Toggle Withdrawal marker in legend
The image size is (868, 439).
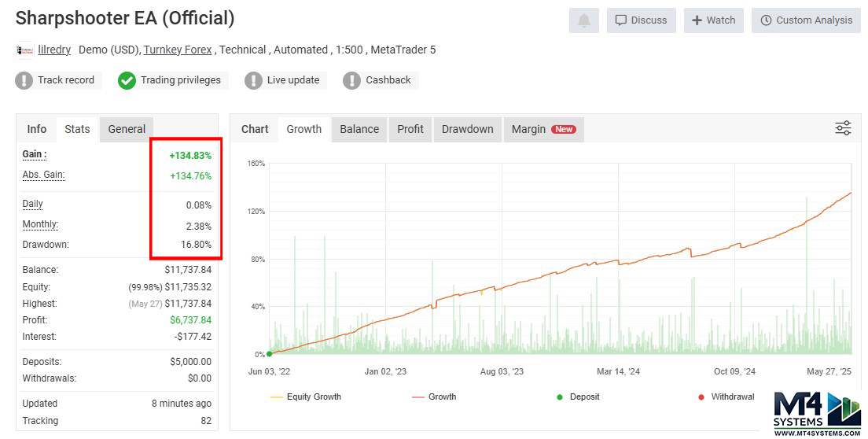click(x=725, y=397)
